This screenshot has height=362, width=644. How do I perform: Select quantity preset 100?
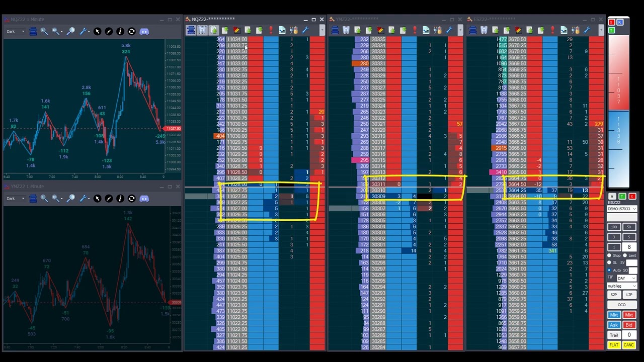click(x=614, y=227)
